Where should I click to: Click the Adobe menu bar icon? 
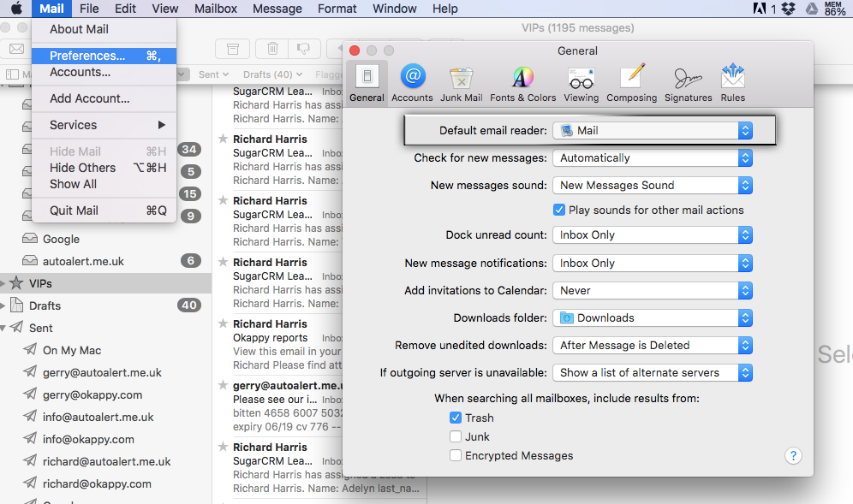click(x=760, y=9)
